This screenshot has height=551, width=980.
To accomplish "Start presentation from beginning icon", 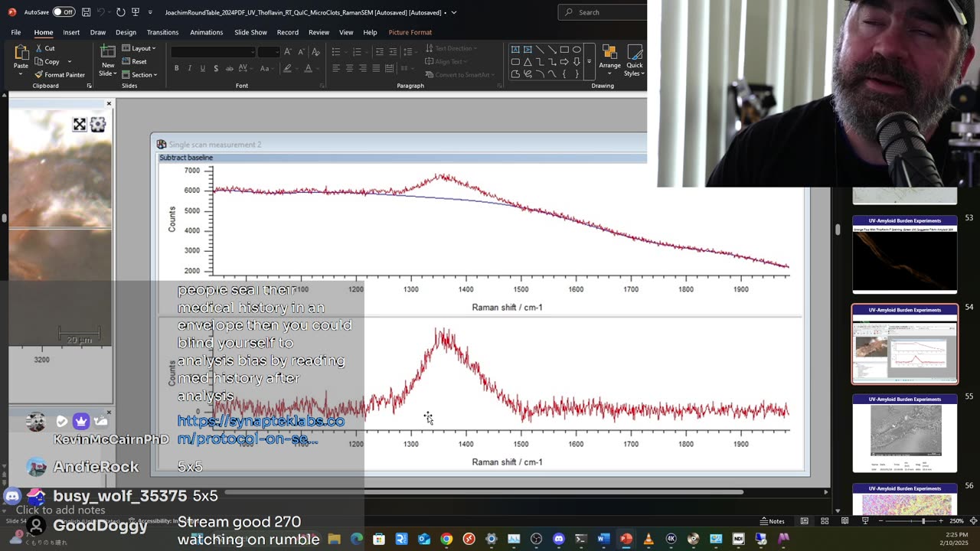I will point(136,12).
